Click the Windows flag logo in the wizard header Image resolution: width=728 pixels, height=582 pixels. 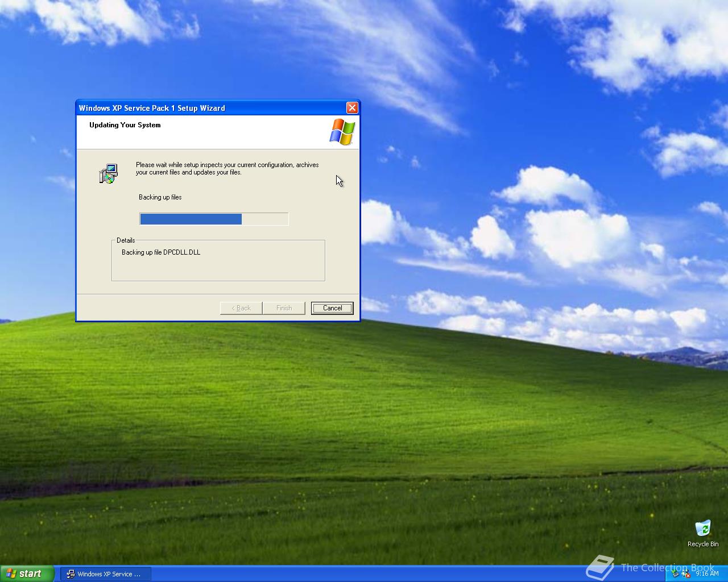[342, 132]
